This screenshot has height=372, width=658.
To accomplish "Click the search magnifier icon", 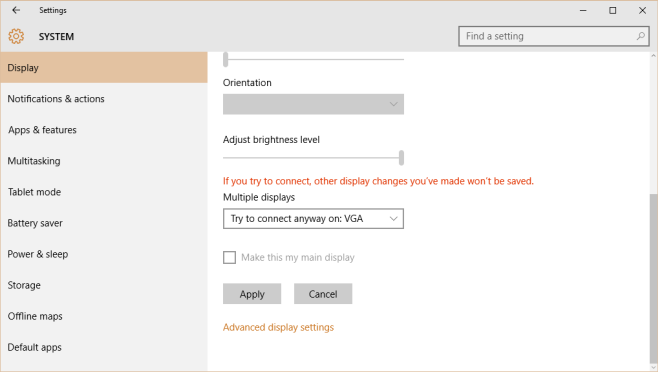I will 640,36.
